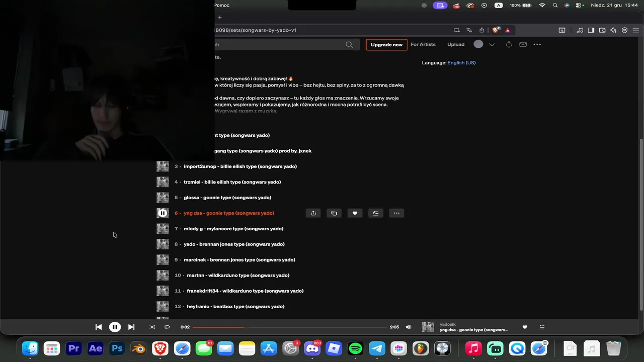Select martnn - wildkarduno type

(238, 276)
